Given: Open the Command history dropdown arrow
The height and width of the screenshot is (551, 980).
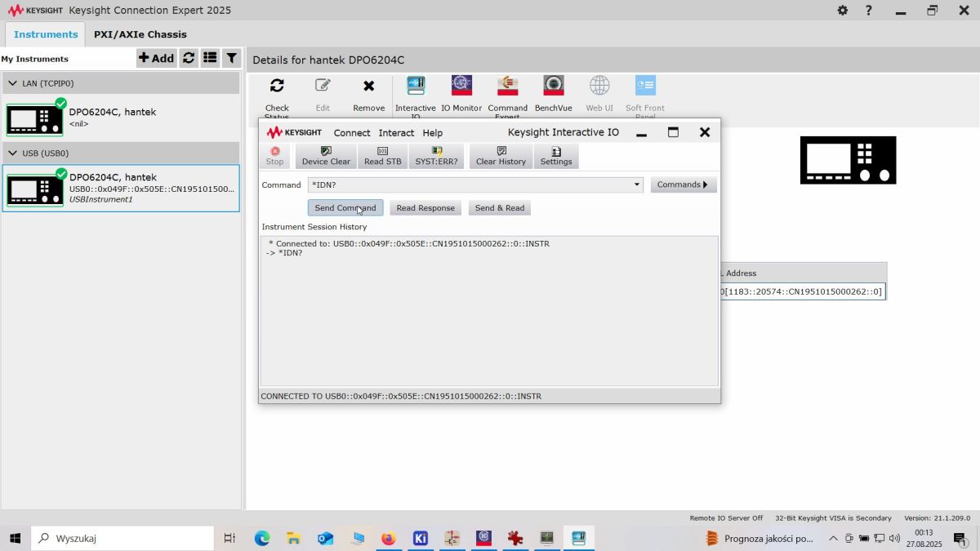Looking at the screenshot, I should point(637,185).
